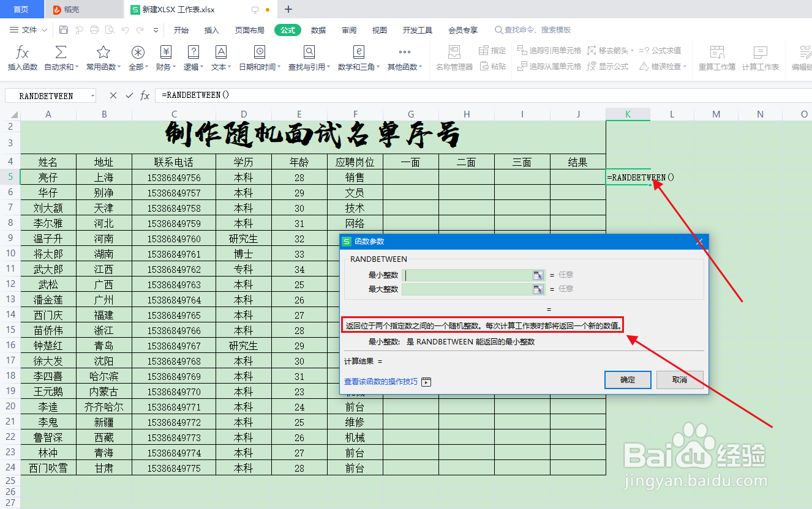This screenshot has height=509, width=812.
Task: Click the 最大整数 input field
Action: coord(467,289)
